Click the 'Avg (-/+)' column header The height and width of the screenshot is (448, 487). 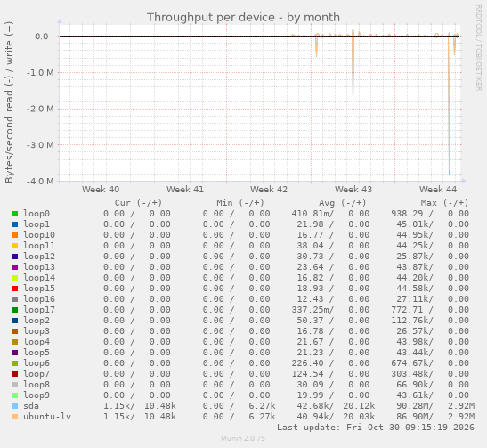(343, 203)
